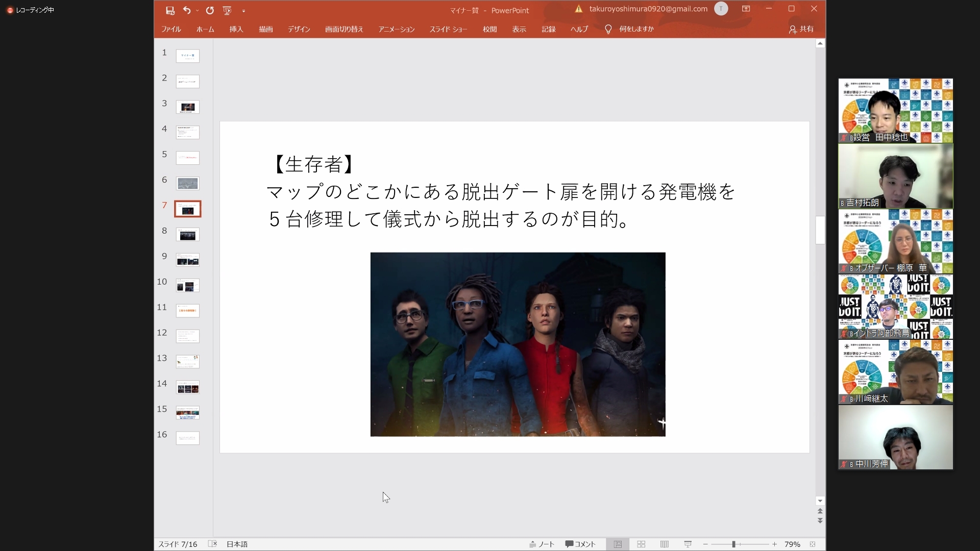Select slide 1 thumbnail
The width and height of the screenshot is (980, 551).
(188, 56)
